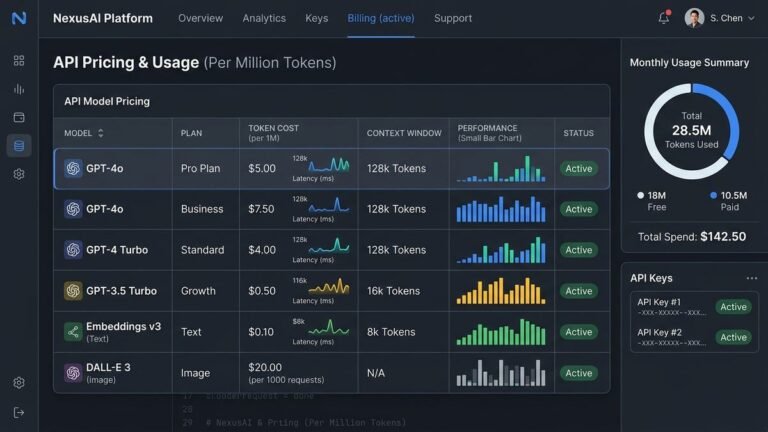Click the Active badge of API Key #2
The width and height of the screenshot is (768, 432).
click(733, 337)
